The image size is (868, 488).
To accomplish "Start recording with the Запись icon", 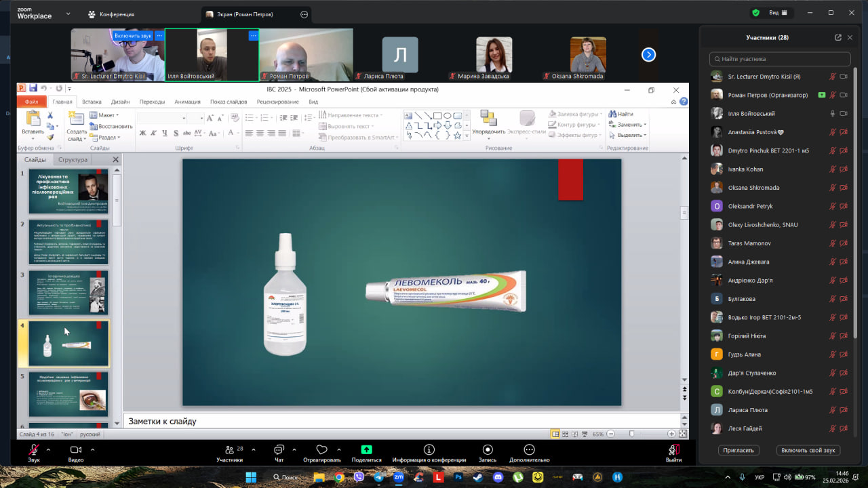I will [x=488, y=450].
